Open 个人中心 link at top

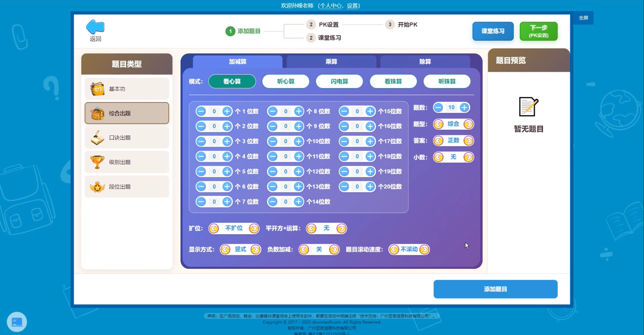[x=331, y=5]
